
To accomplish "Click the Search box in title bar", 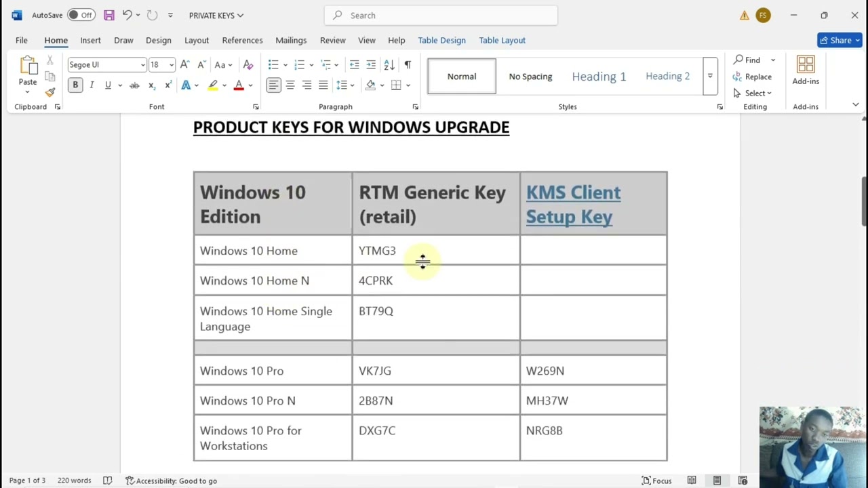I will click(x=441, y=15).
